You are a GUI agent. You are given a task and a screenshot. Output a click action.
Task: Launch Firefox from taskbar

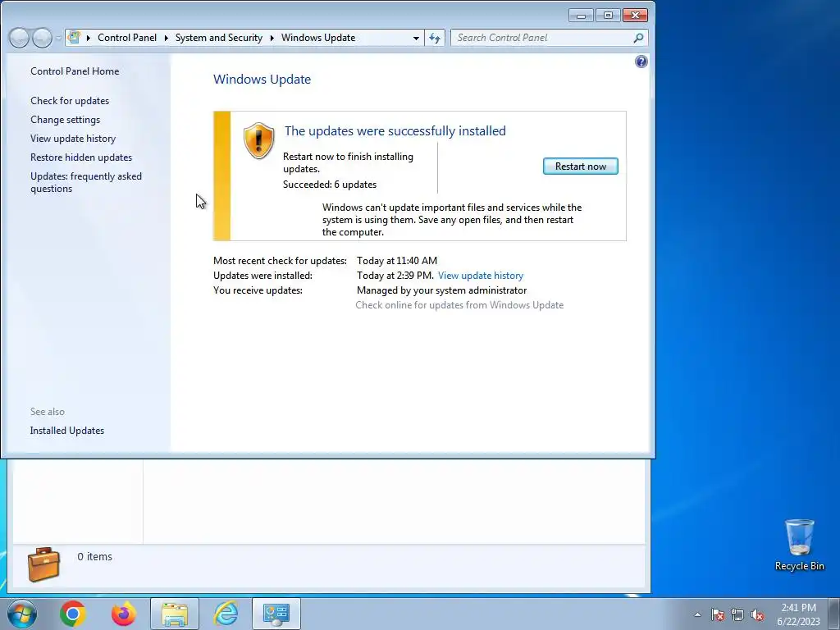(124, 614)
